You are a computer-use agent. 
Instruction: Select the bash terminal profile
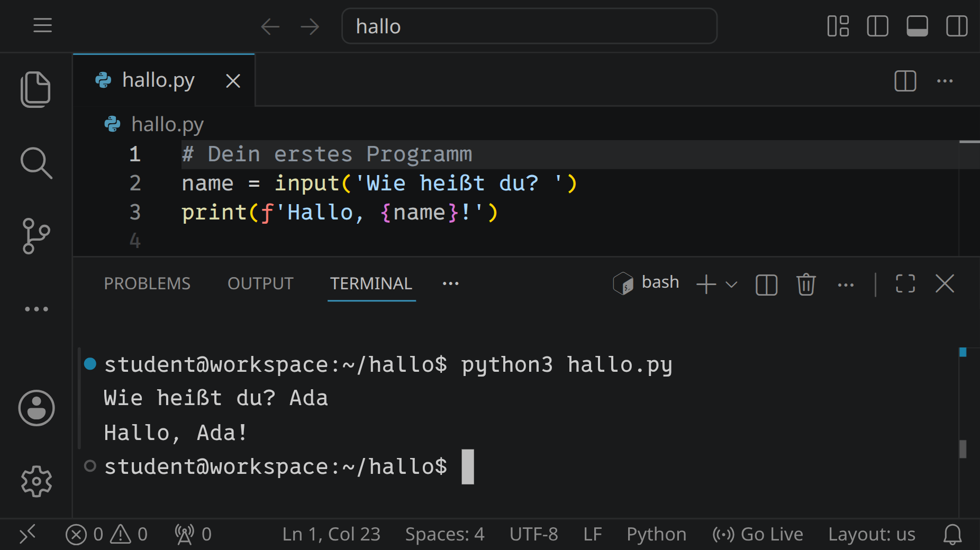click(x=646, y=283)
